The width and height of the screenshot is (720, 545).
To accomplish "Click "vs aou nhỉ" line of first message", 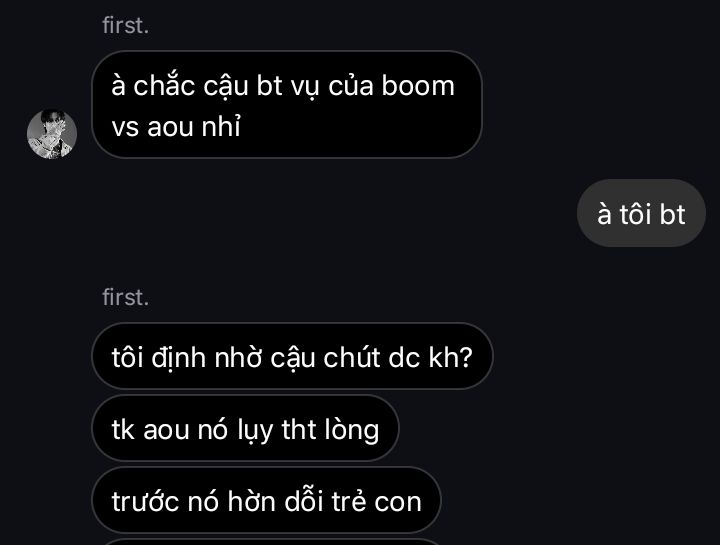I will pyautogui.click(x=176, y=126).
